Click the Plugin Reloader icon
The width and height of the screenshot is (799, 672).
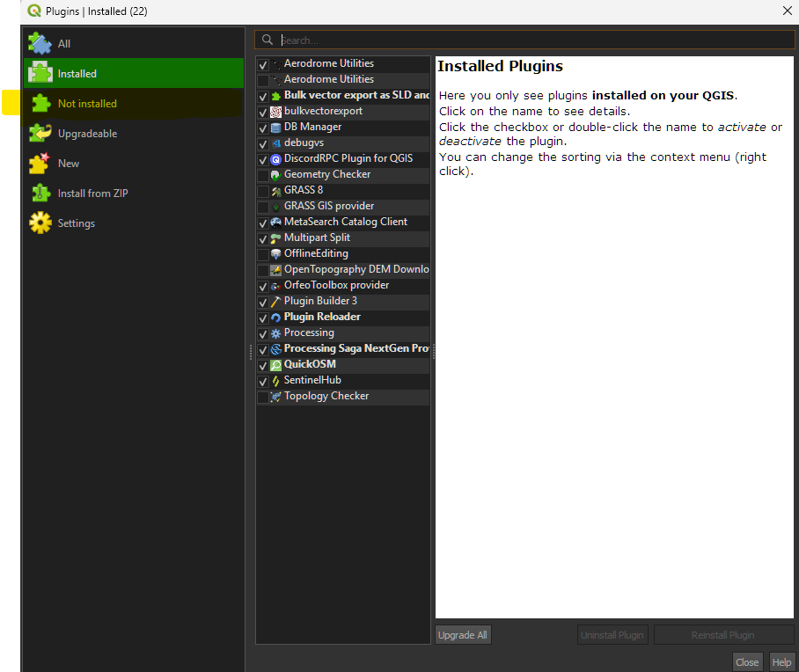coord(276,318)
